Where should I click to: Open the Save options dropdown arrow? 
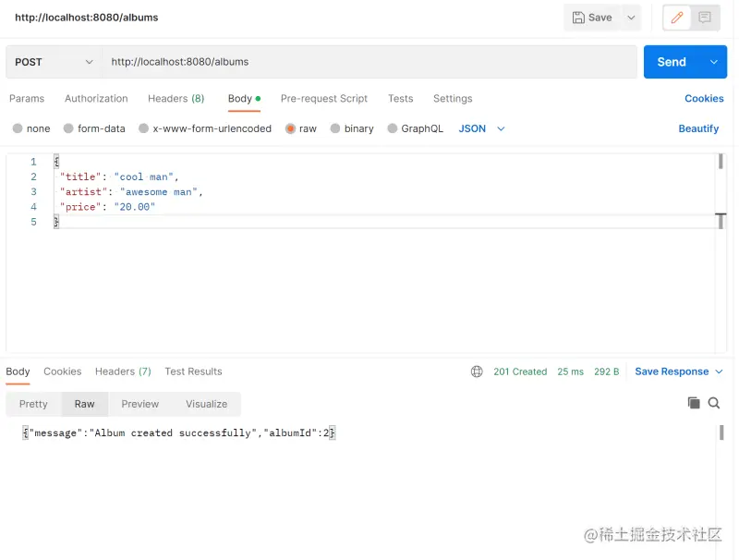[631, 18]
